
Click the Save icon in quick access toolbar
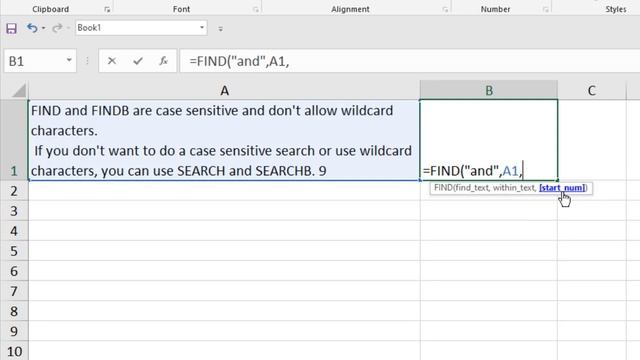[x=11, y=28]
